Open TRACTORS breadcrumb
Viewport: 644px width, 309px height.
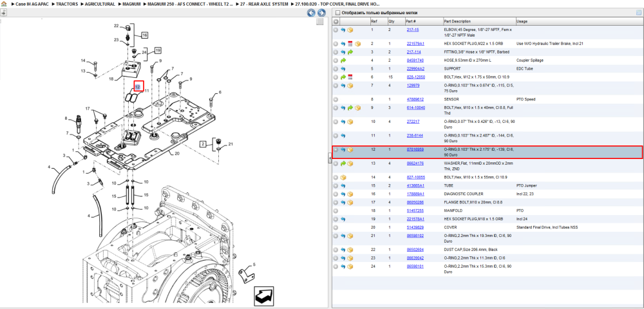pos(67,4)
